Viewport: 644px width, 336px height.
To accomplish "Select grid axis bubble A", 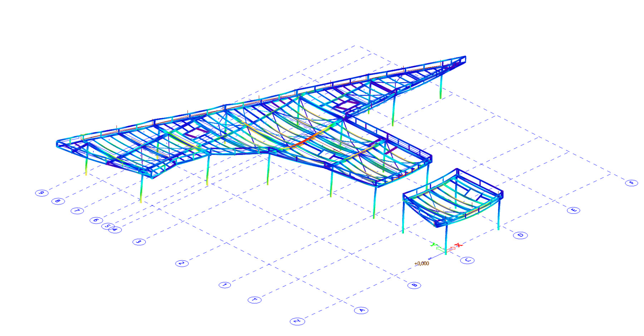I will 361,310.
